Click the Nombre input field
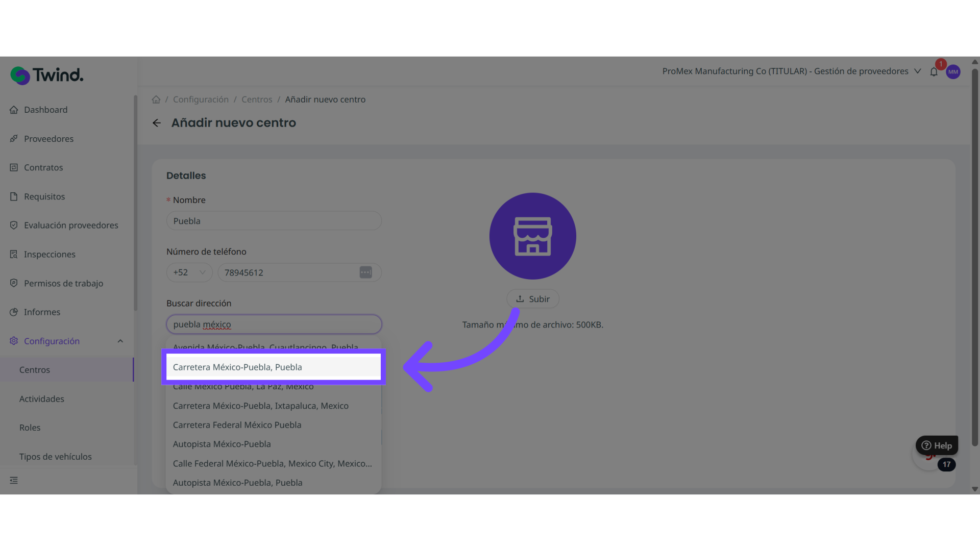This screenshot has height=551, width=980. (274, 221)
